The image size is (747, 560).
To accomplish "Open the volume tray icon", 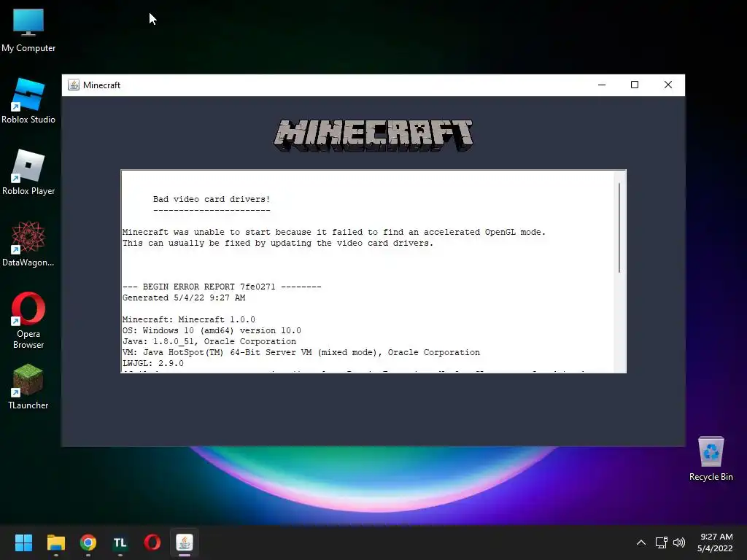I will pos(679,542).
